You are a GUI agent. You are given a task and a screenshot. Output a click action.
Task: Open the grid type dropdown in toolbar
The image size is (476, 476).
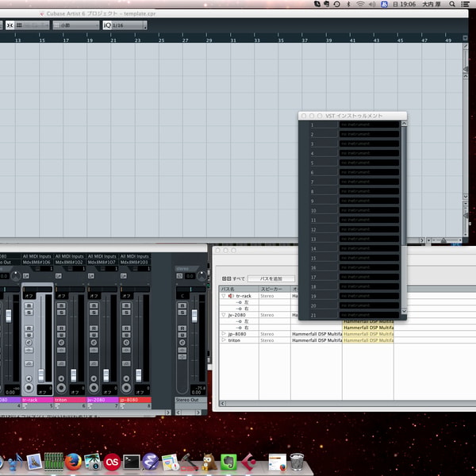click(76, 25)
